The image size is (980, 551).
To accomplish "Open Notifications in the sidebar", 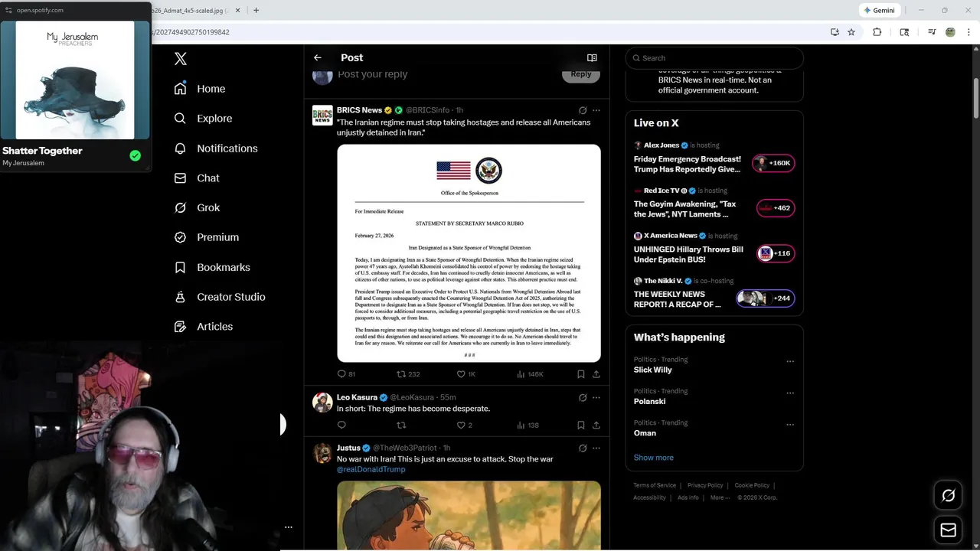I will coord(216,148).
